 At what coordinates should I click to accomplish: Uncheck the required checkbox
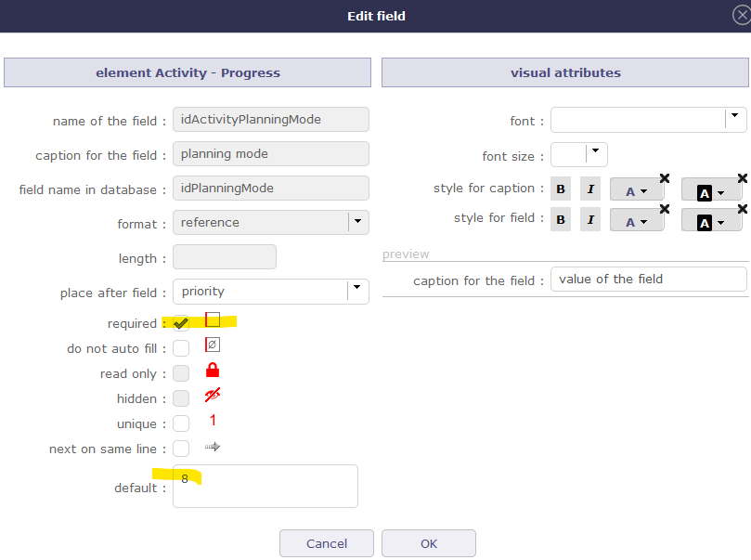click(181, 323)
